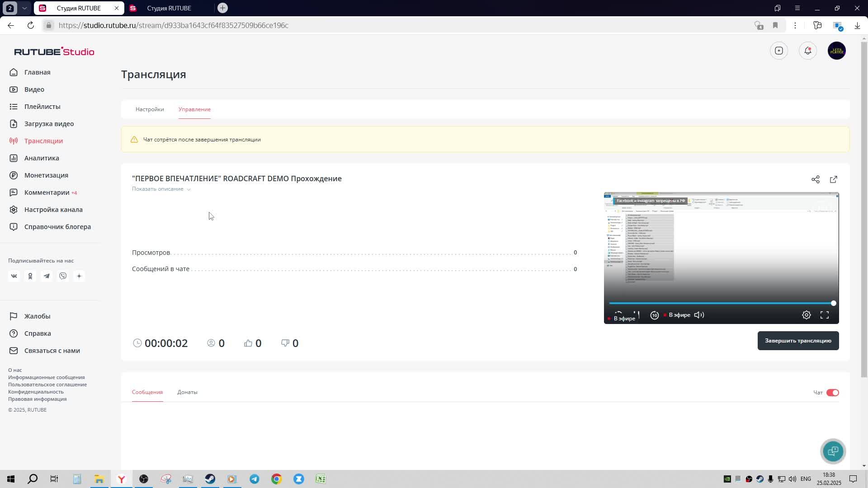The height and width of the screenshot is (488, 868).
Task: Select the Управление tab
Action: [x=194, y=109]
